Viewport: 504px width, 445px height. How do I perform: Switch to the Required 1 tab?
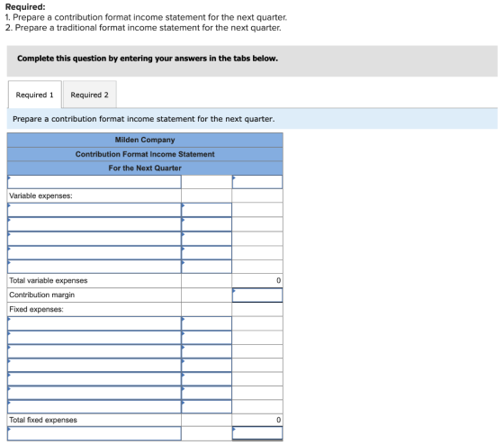pyautogui.click(x=35, y=95)
